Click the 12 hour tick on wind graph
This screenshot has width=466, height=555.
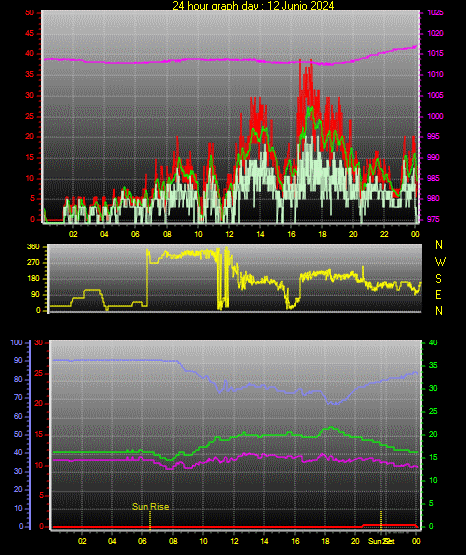pyautogui.click(x=229, y=234)
